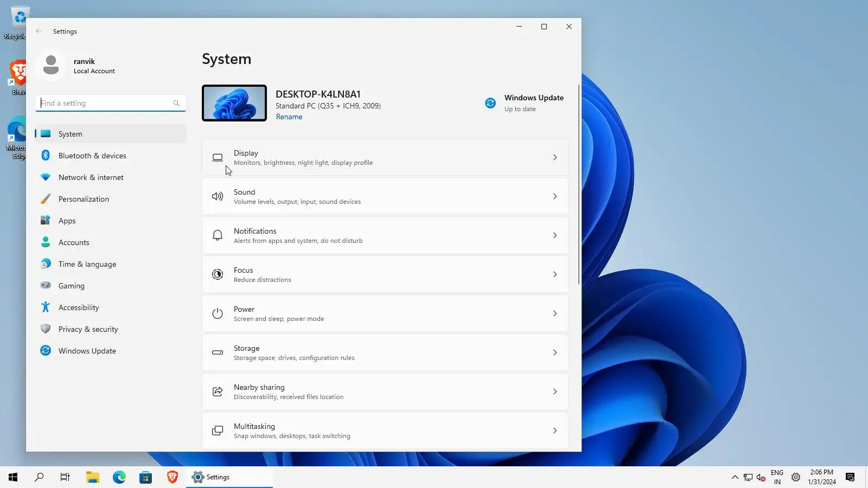
Task: Open Personalization settings category
Action: pos(111,199)
